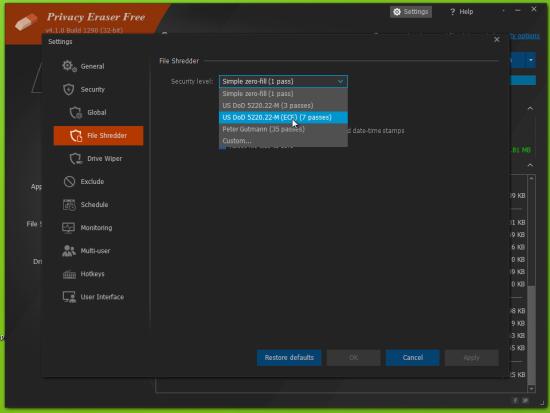Click the scrollbar up arrow in main window

click(x=531, y=178)
